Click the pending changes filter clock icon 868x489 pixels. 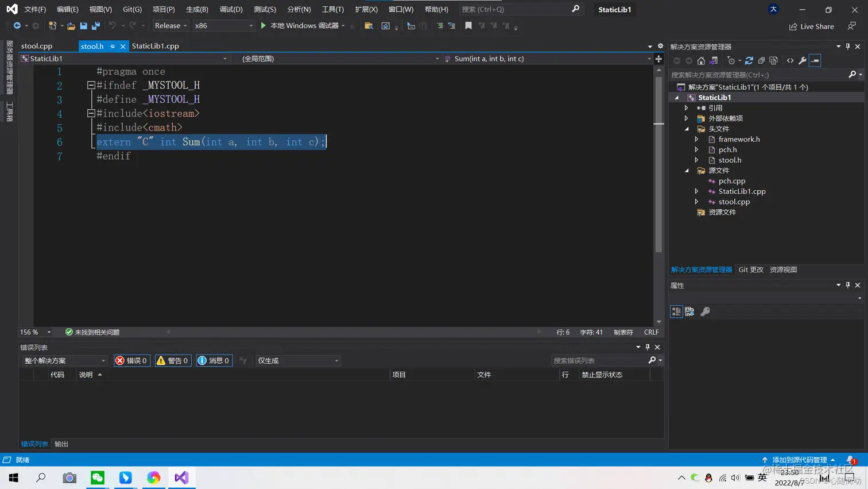pos(731,60)
